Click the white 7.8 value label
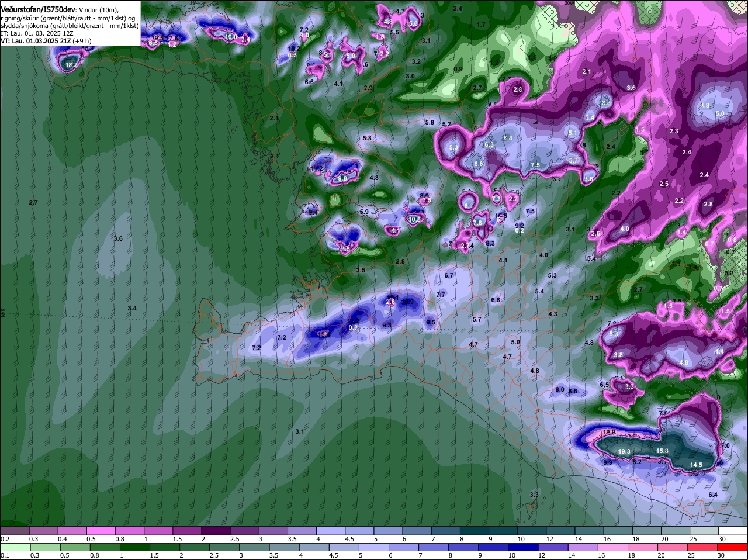The width and height of the screenshot is (748, 560). [x=477, y=223]
